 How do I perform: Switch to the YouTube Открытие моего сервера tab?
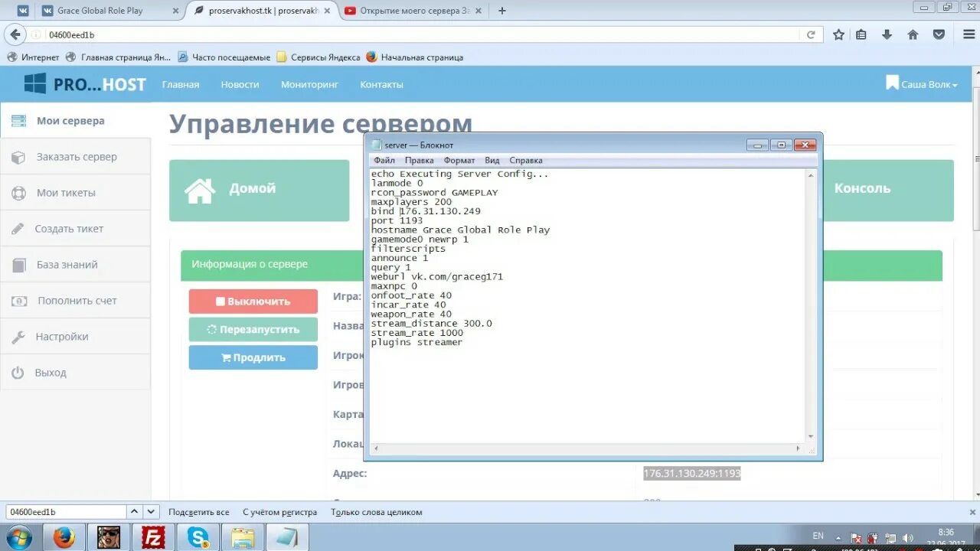[414, 11]
